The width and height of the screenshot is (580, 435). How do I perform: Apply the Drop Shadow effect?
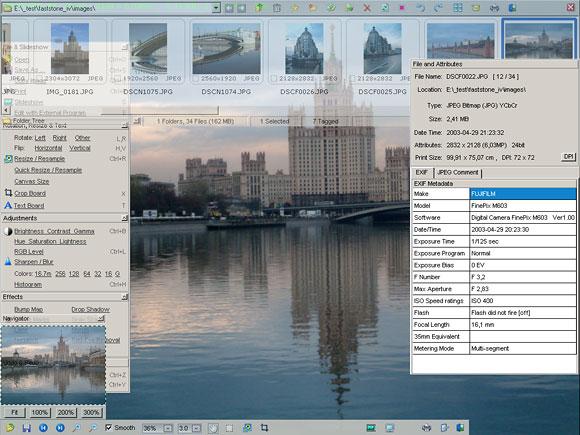click(90, 309)
